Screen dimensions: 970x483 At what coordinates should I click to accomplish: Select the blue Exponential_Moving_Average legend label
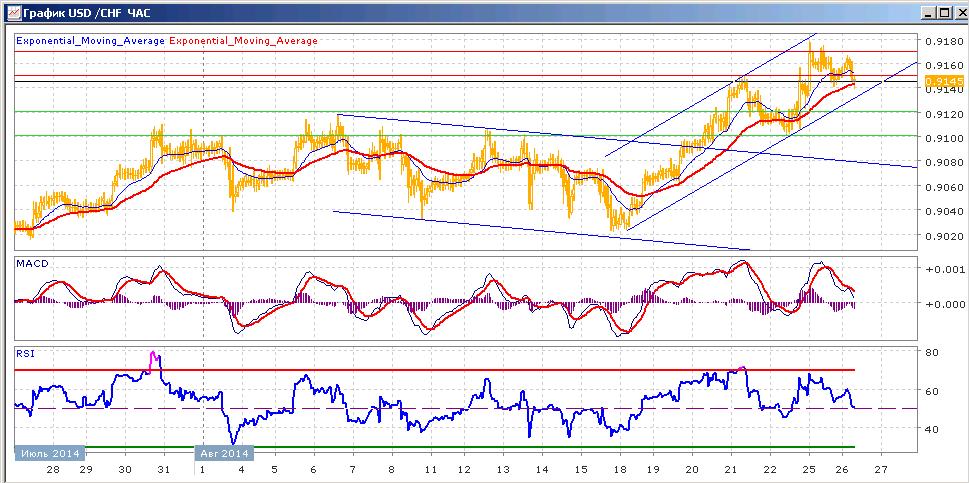[90, 41]
